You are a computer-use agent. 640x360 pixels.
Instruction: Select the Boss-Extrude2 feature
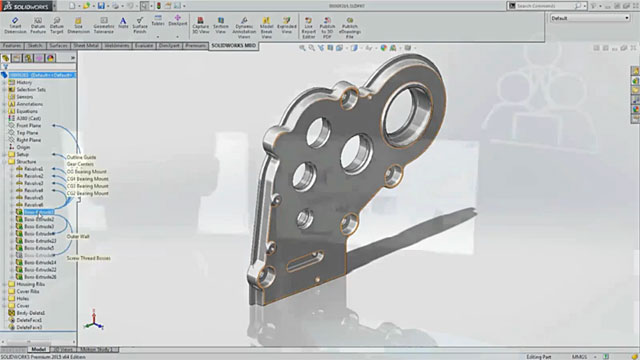pos(39,219)
